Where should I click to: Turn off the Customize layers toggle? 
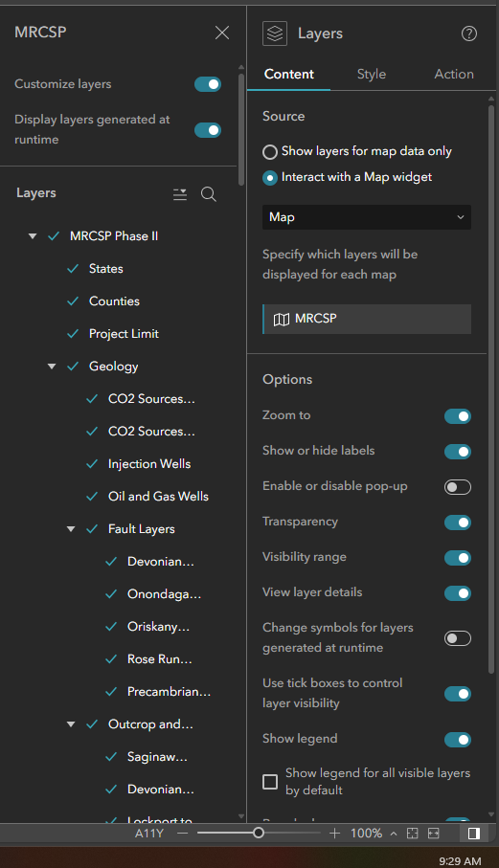pyautogui.click(x=208, y=84)
